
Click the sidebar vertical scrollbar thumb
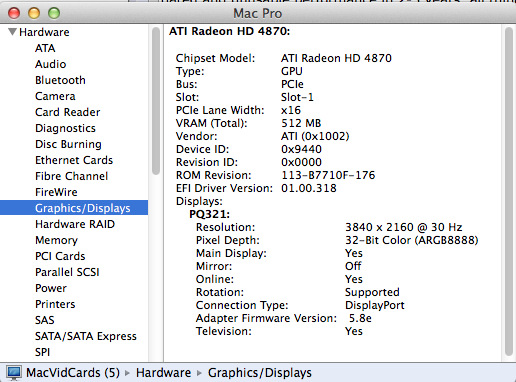[156, 101]
